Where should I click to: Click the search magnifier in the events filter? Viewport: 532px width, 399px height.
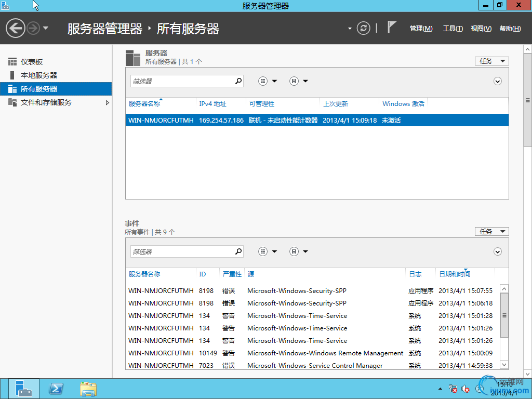(238, 251)
